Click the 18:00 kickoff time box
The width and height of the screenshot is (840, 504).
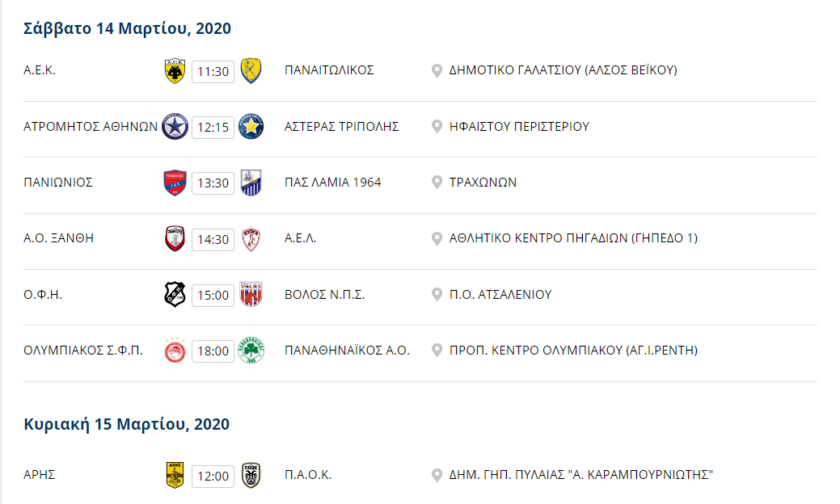[213, 351]
